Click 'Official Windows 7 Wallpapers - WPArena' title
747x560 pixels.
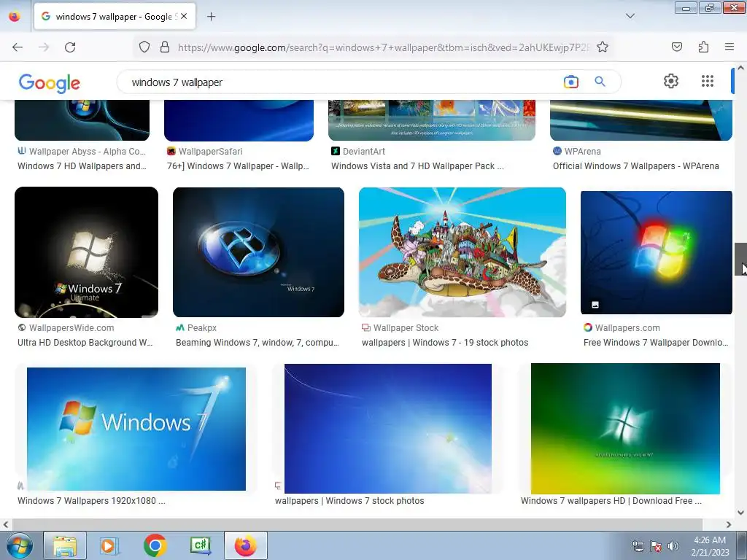coord(636,166)
